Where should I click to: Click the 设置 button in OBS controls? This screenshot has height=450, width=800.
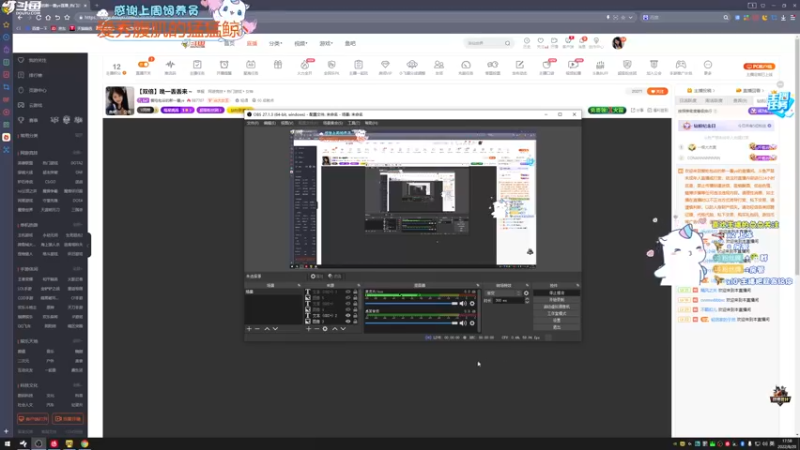coord(557,320)
